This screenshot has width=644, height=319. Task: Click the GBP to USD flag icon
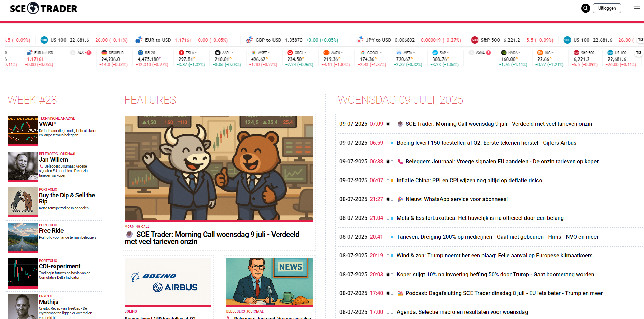point(250,40)
